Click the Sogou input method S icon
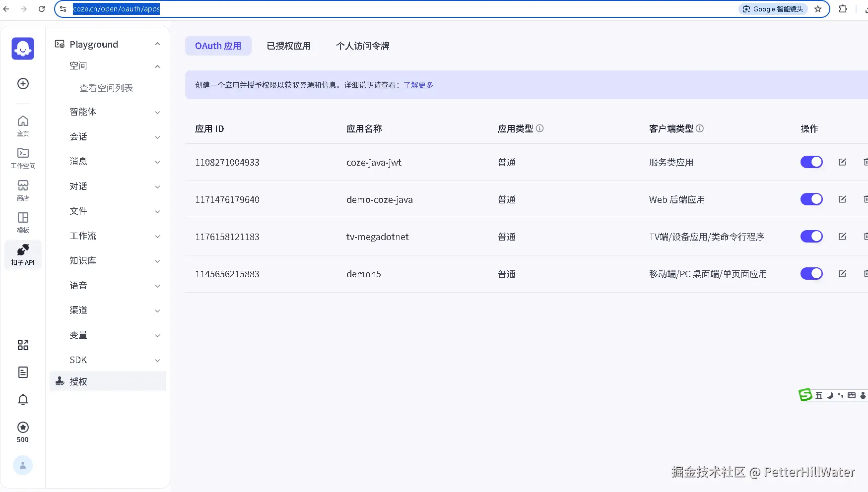 pos(805,395)
